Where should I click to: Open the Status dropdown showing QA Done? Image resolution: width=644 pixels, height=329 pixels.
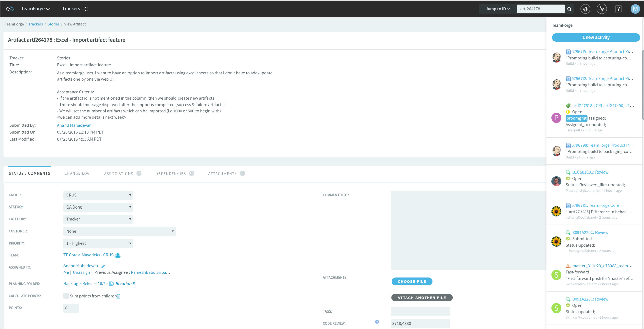[98, 207]
